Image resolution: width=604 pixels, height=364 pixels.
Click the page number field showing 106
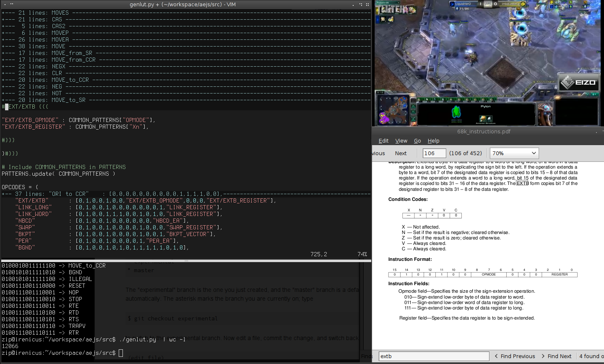click(x=434, y=153)
